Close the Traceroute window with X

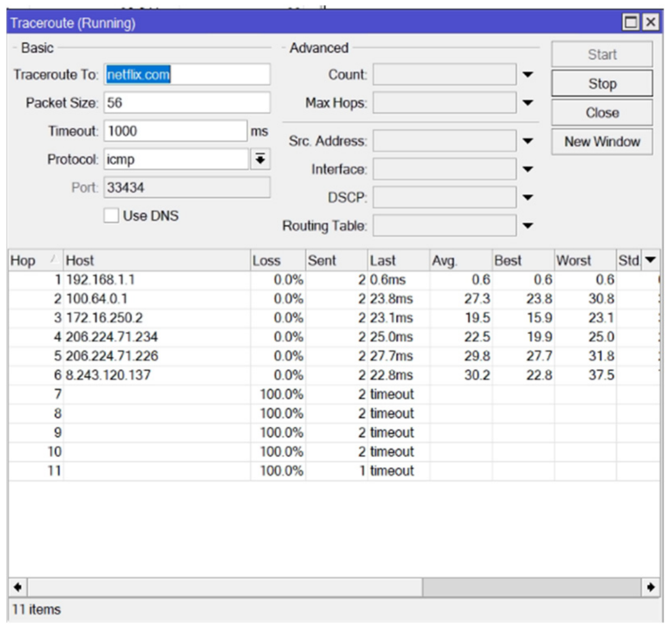click(650, 22)
